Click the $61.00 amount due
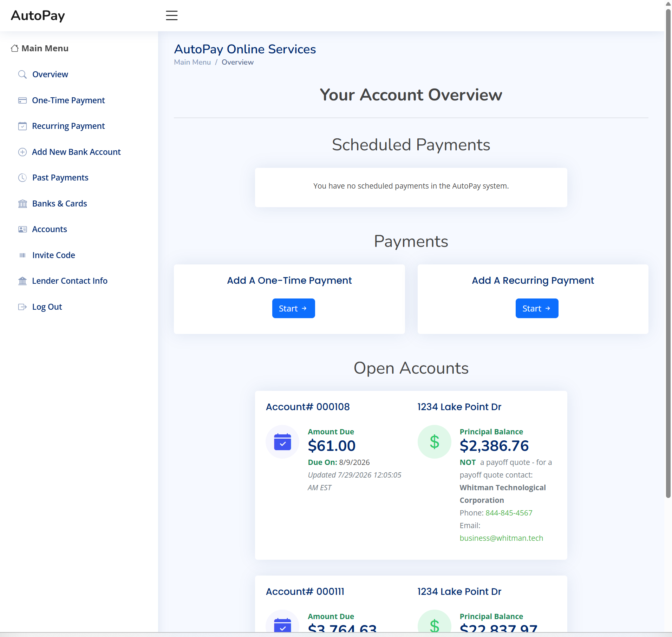The height and width of the screenshot is (637, 672). point(332,446)
